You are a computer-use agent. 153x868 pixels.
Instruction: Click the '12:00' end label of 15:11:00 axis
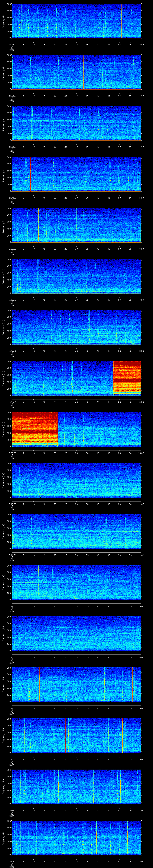pyautogui.click(x=141, y=556)
